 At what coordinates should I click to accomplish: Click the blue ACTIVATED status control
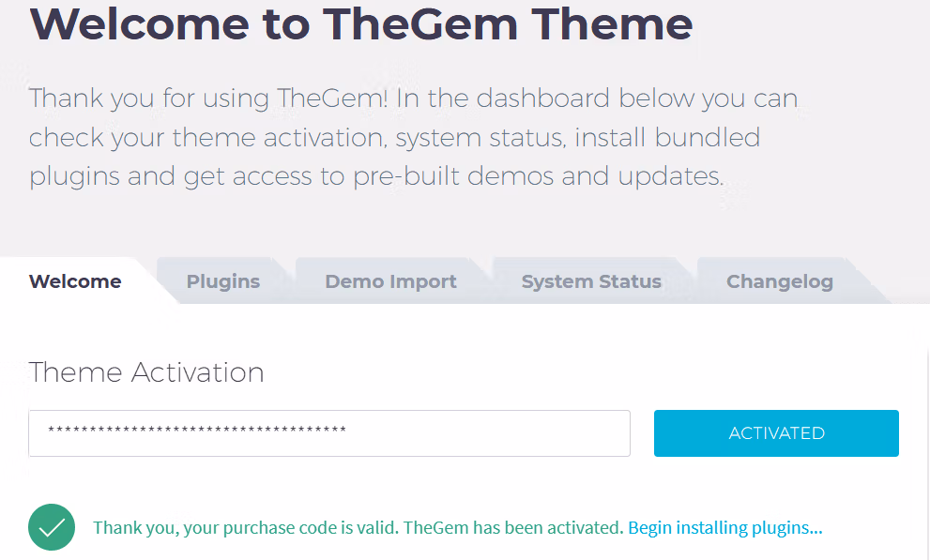click(x=776, y=432)
